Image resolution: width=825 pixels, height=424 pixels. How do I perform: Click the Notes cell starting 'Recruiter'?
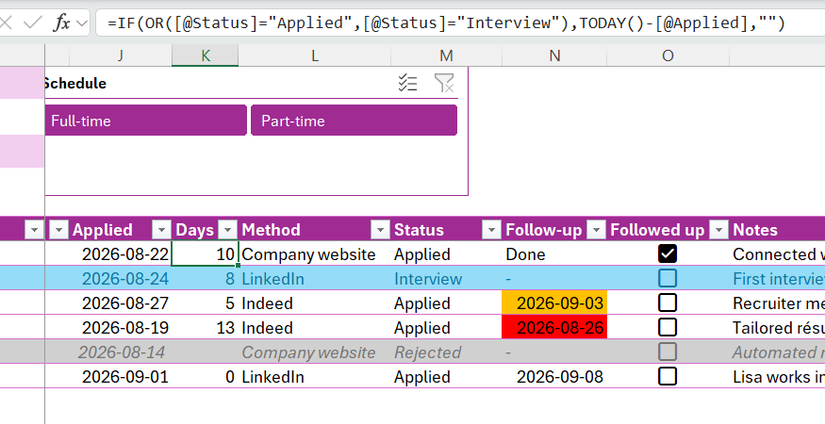[x=778, y=303]
